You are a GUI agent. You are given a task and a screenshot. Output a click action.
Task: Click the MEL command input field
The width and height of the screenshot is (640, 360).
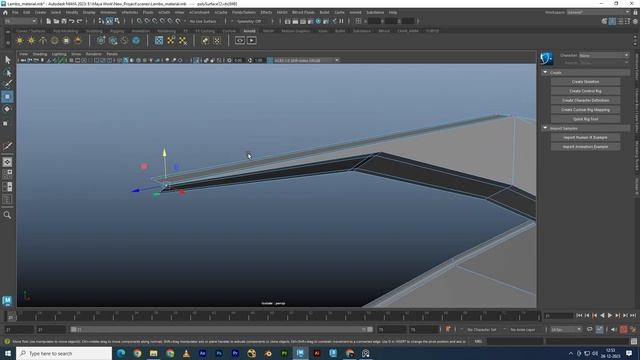coord(514,341)
